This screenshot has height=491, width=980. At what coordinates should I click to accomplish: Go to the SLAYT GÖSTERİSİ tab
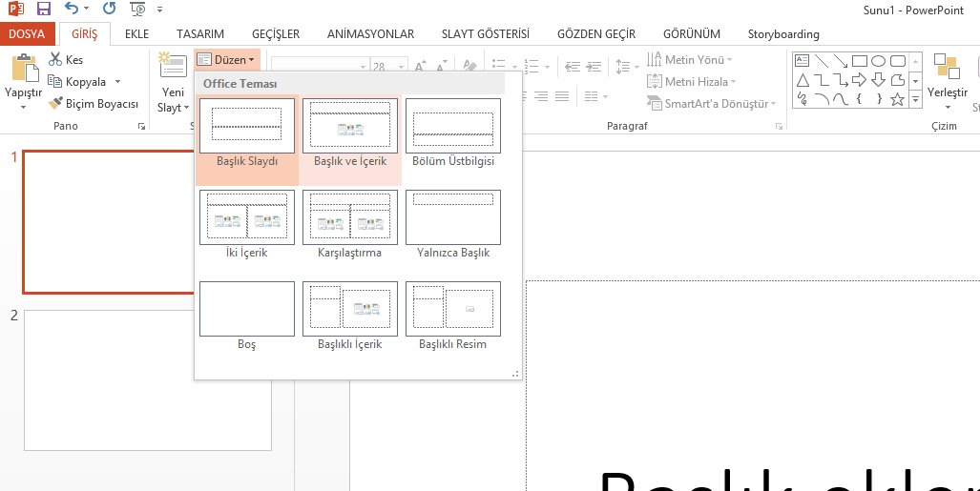pos(486,33)
